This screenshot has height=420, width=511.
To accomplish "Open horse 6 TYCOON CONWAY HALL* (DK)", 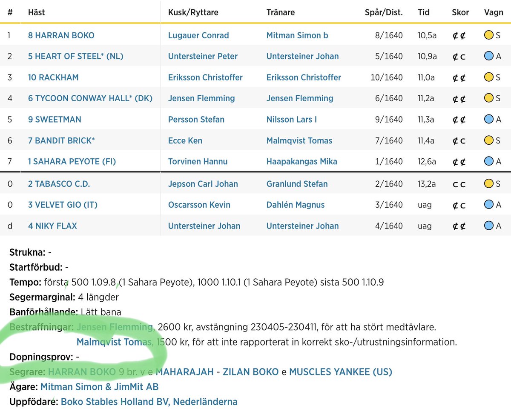I will coord(90,98).
